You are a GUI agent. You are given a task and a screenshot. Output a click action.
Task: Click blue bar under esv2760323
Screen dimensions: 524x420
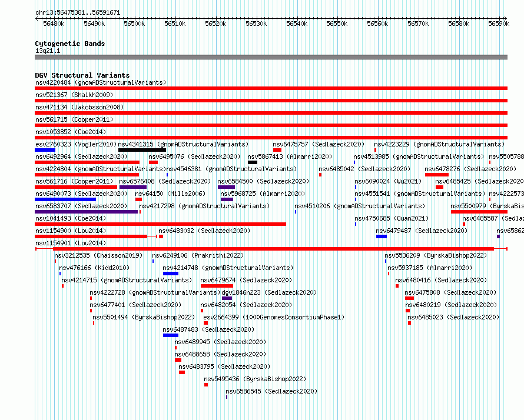point(45,150)
